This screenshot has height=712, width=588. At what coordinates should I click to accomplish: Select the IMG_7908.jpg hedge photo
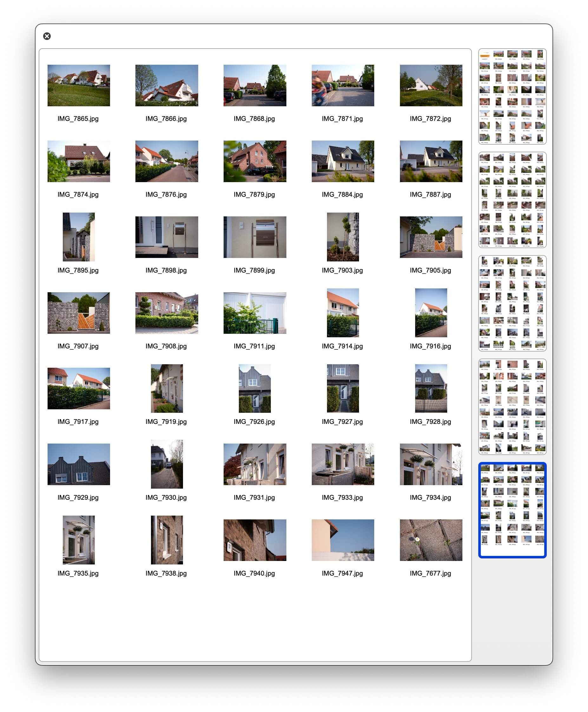click(x=167, y=313)
